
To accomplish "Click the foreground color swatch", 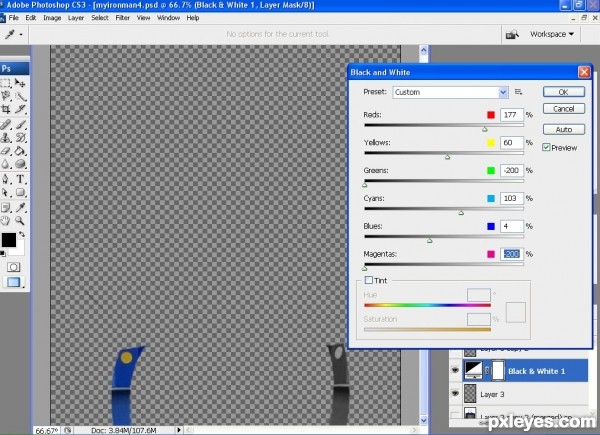I will 9,240.
